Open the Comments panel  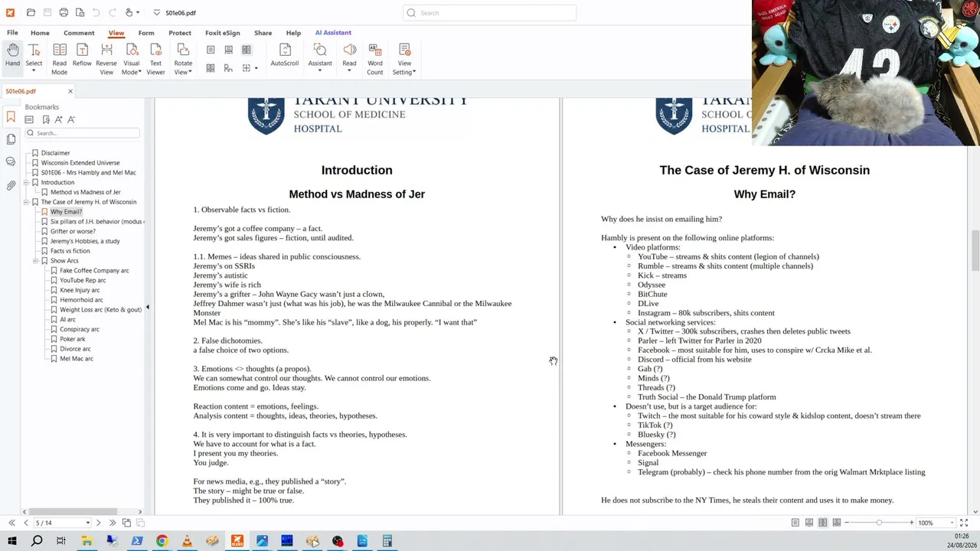(11, 161)
